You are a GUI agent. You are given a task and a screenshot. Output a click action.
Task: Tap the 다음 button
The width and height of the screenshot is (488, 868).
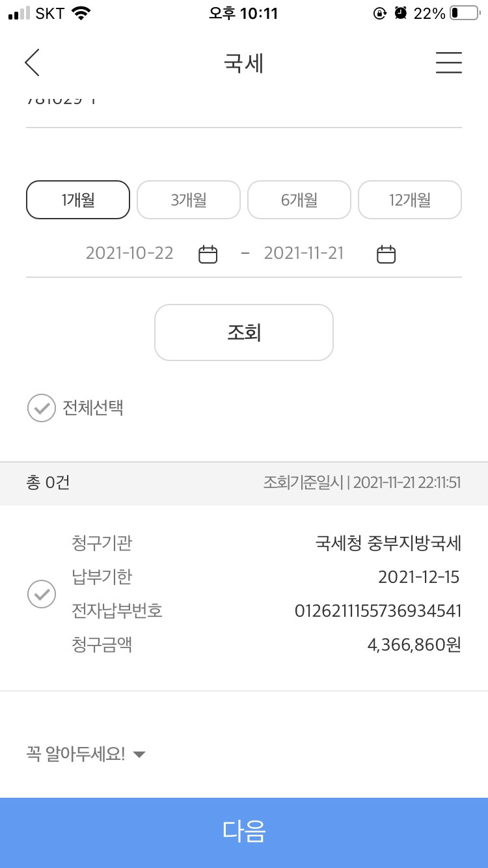coord(244,833)
